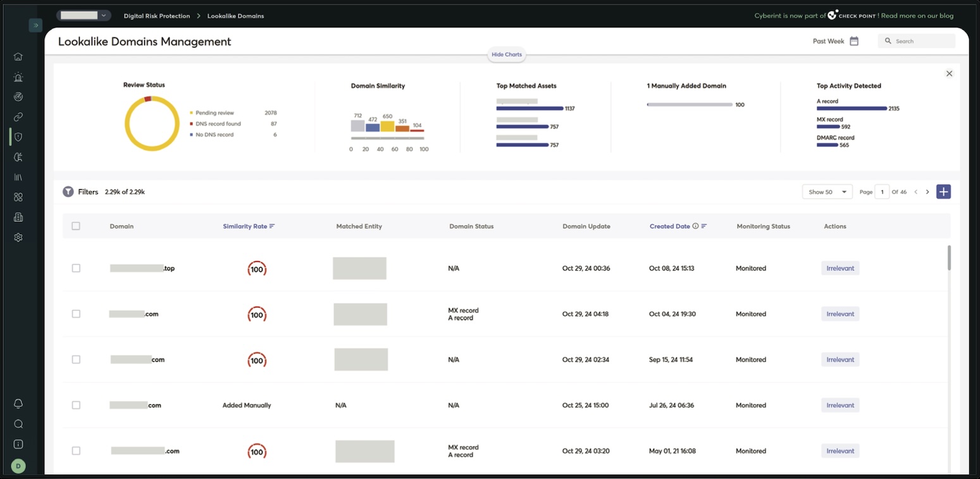Tick the checkbox for the Sep 15 row
Screen dimensions: 980x479
pyautogui.click(x=76, y=359)
